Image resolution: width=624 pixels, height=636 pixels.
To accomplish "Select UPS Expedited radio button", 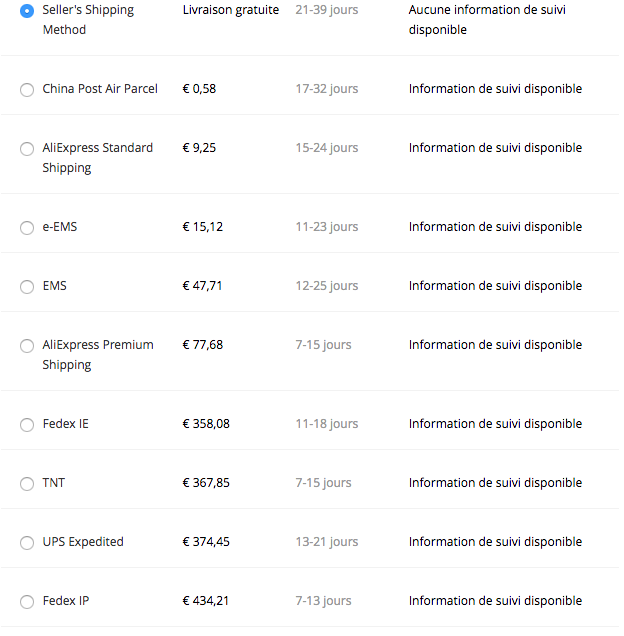I will [x=27, y=543].
